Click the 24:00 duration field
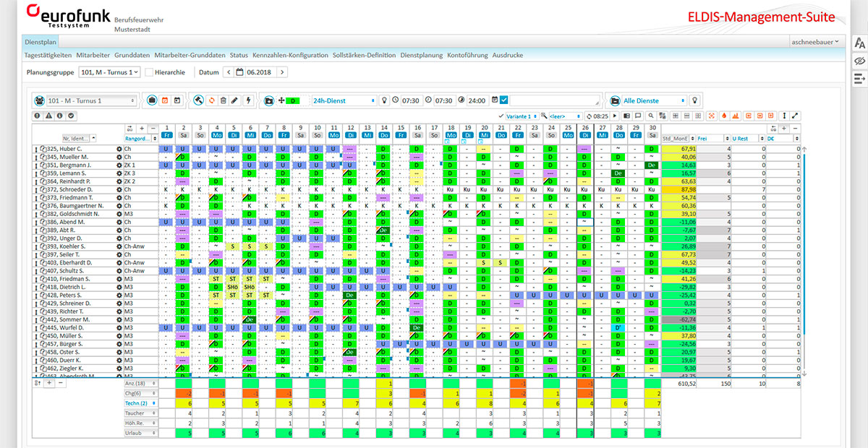The height and width of the screenshot is (448, 868). click(x=477, y=100)
